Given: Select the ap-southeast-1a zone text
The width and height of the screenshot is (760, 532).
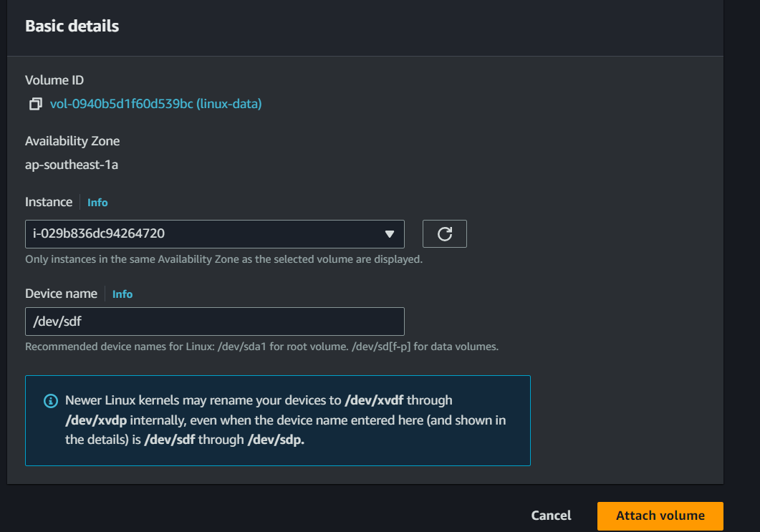Looking at the screenshot, I should click(x=72, y=165).
